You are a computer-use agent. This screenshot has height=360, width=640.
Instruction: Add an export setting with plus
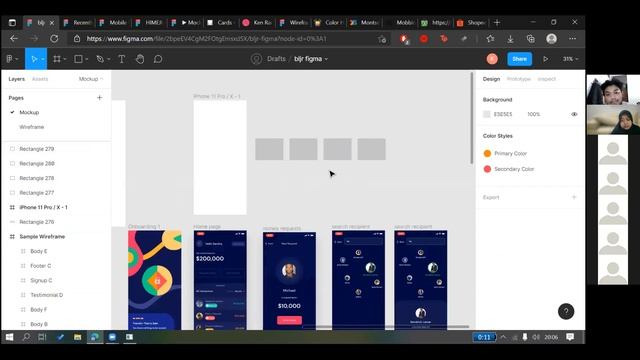(574, 197)
